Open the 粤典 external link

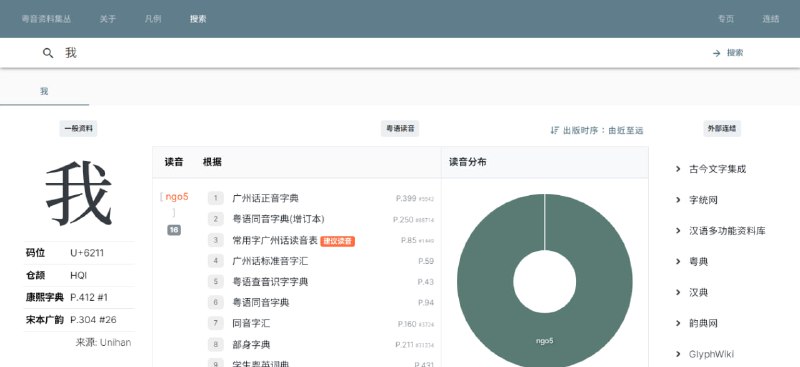click(698, 262)
